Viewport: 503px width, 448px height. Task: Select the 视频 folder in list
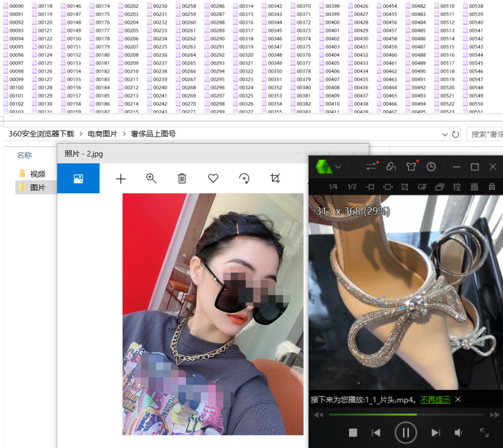pos(37,174)
